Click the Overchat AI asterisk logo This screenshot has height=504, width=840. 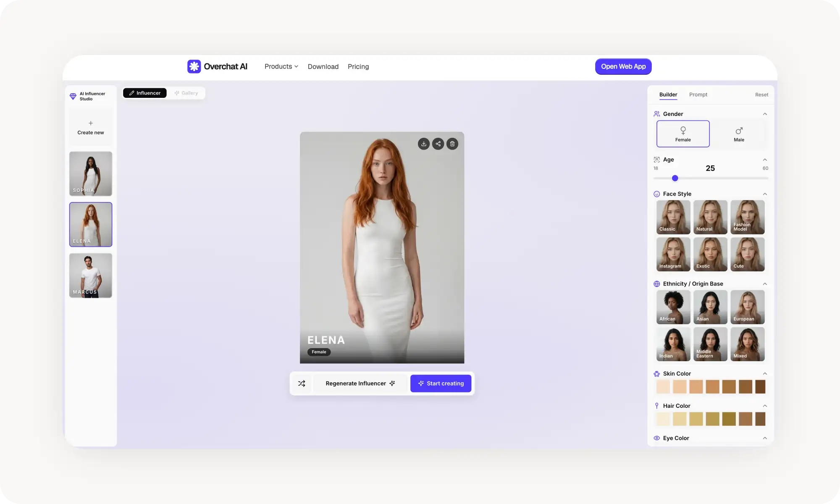click(x=194, y=66)
